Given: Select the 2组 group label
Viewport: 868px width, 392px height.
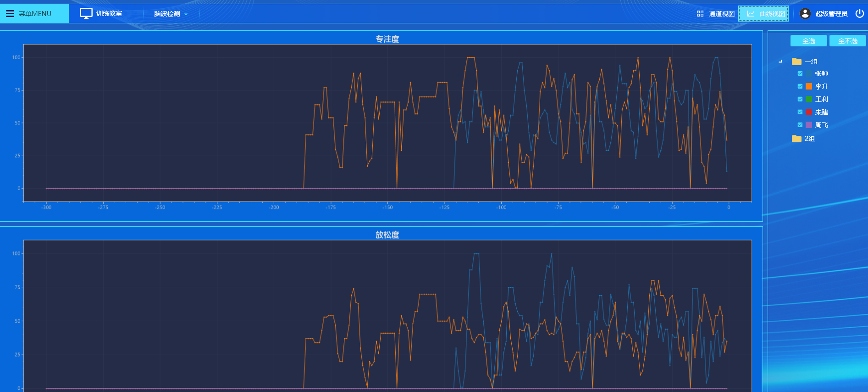Looking at the screenshot, I should [x=810, y=139].
